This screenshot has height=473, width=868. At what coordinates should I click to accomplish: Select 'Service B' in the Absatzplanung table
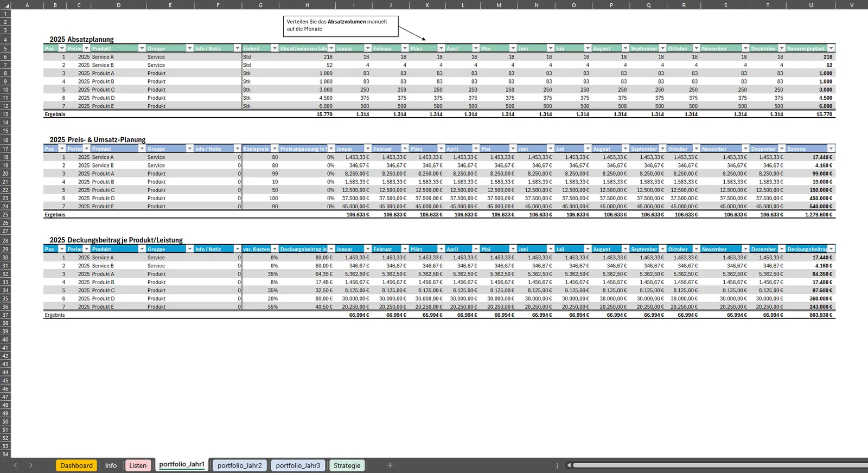pos(103,65)
